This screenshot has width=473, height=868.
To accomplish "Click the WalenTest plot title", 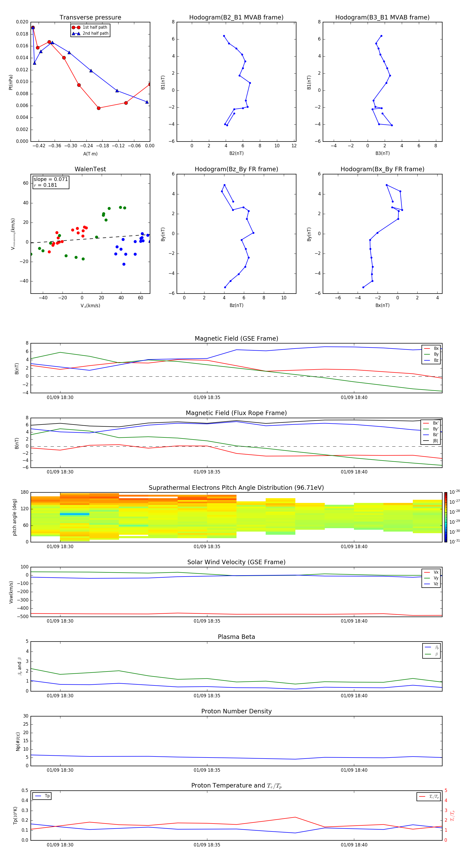I will (x=90, y=169).
